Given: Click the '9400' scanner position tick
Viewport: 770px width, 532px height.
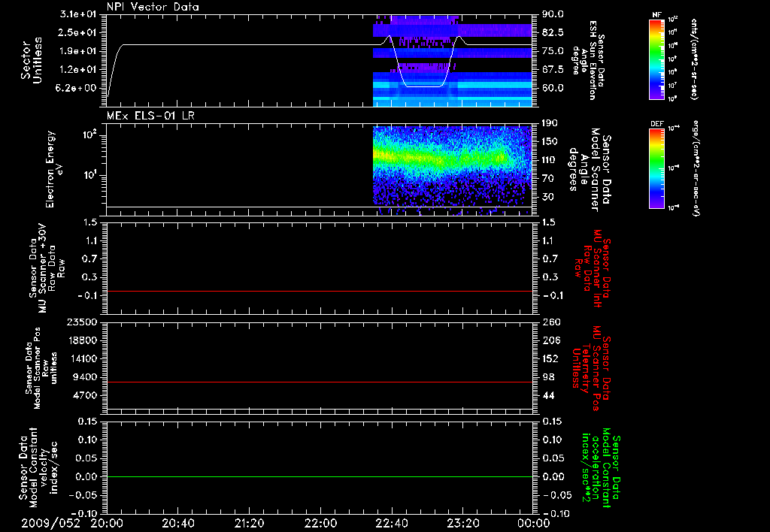Looking at the screenshot, I should 84,377.
